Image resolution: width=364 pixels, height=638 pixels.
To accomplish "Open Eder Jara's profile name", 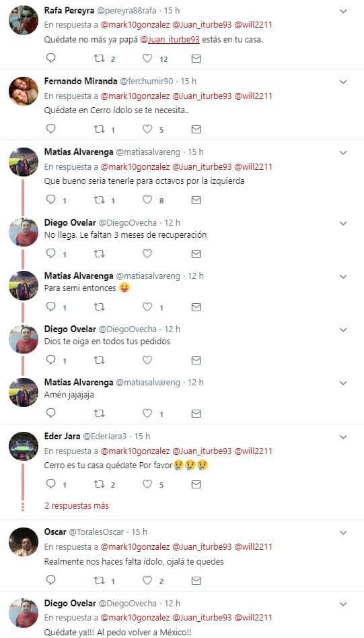I will 63,436.
